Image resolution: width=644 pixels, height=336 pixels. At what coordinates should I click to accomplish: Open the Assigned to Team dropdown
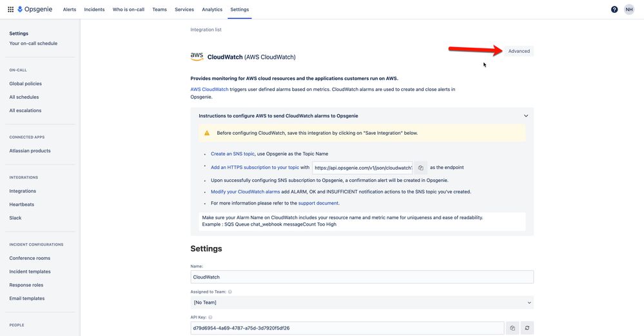tap(362, 302)
